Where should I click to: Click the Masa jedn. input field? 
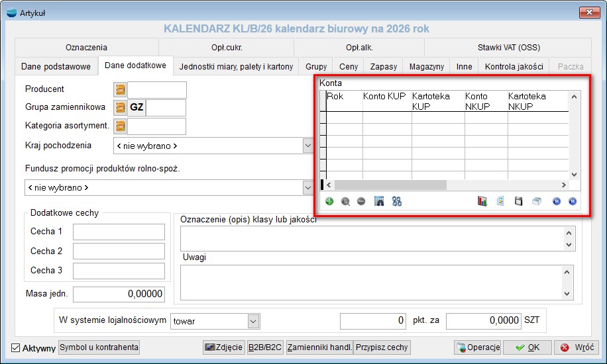(x=119, y=294)
